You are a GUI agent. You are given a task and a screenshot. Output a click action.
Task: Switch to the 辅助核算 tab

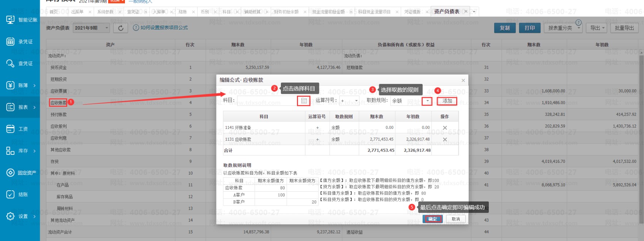[x=252, y=12]
